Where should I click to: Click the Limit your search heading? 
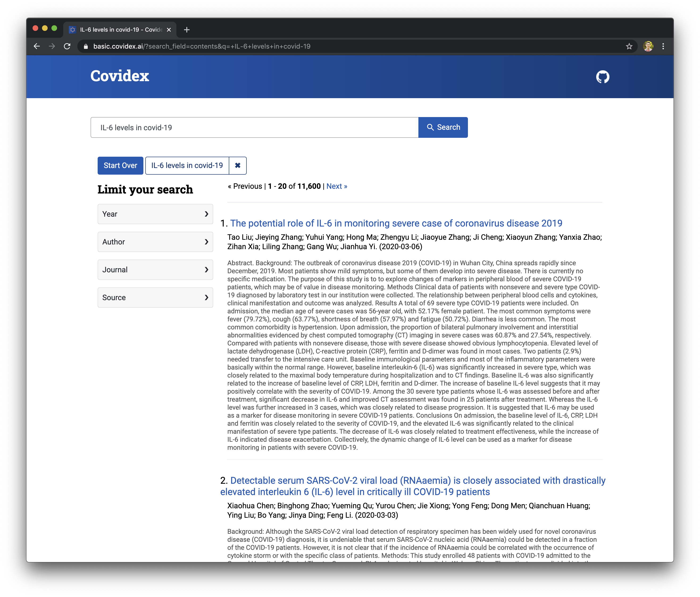[145, 189]
